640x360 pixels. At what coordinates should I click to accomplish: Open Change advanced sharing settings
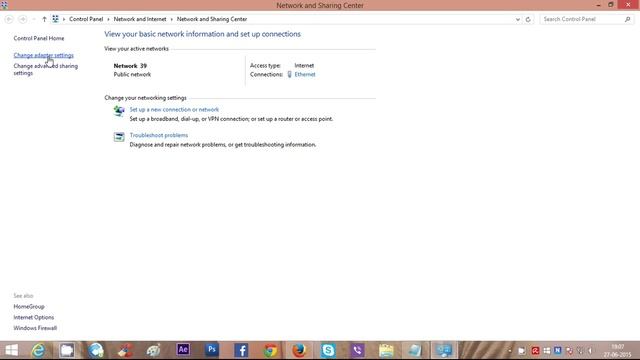point(45,69)
